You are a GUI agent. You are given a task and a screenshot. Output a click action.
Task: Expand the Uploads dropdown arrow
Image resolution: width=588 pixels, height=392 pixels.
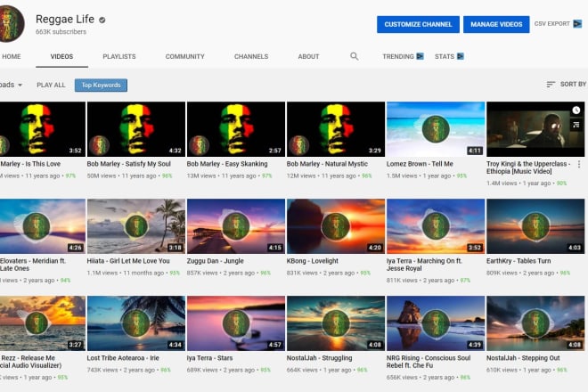tap(20, 86)
